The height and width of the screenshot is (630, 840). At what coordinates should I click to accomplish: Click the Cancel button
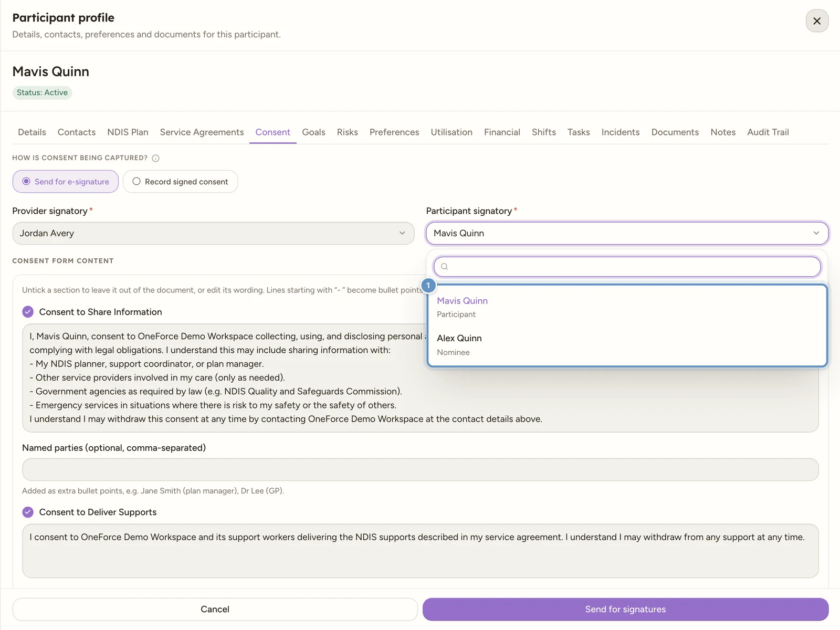tap(215, 609)
